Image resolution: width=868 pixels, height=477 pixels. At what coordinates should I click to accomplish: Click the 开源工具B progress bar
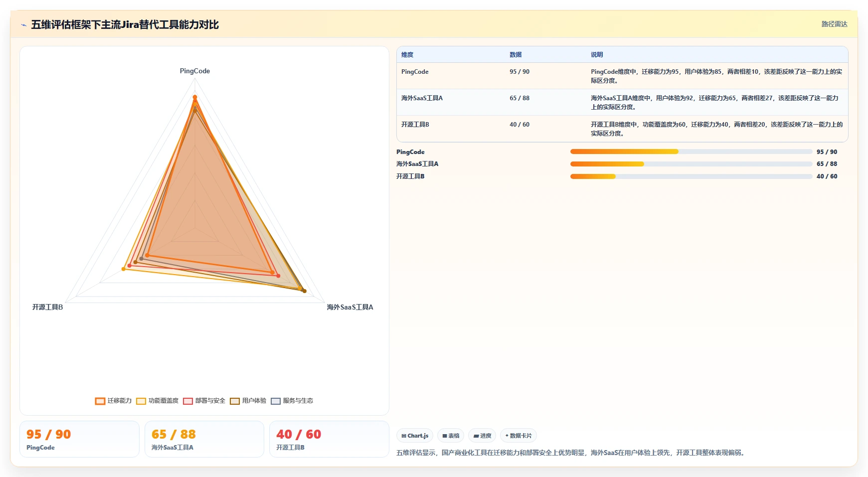[691, 176]
